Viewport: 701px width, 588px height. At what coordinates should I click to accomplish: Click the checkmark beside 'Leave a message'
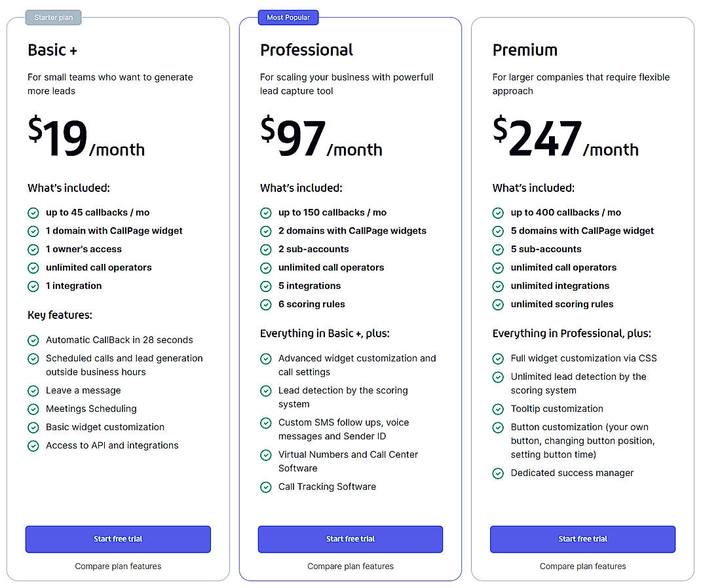[x=33, y=390]
